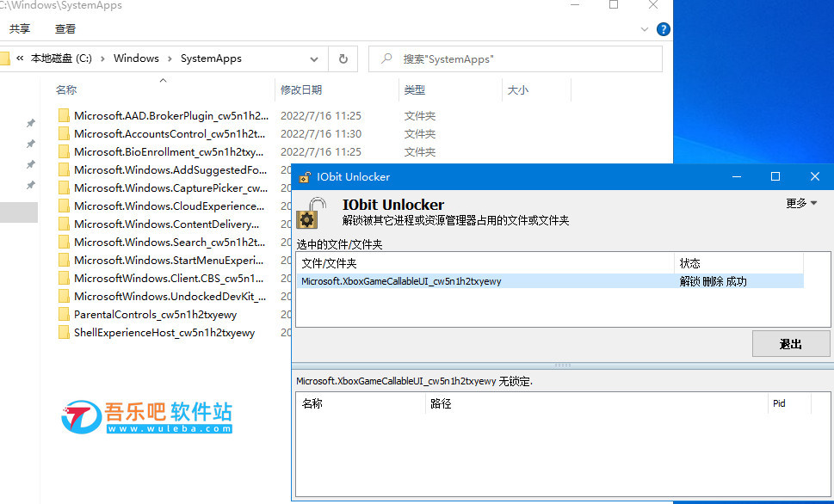Select the Microsoft.XboxGameCallableUI row in Unlocker
Image resolution: width=834 pixels, height=504 pixels.
(x=482, y=281)
